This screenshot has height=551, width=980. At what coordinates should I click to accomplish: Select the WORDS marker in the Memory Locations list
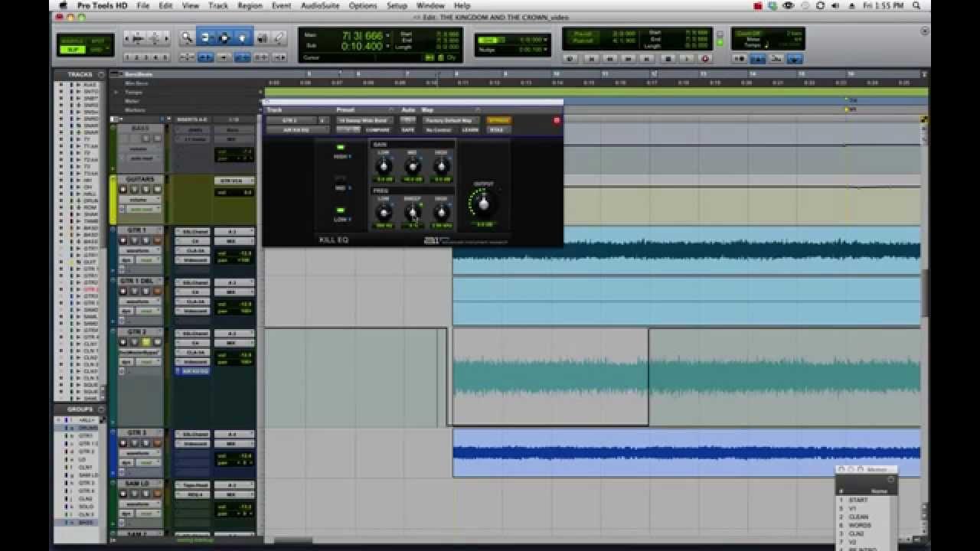[860, 526]
